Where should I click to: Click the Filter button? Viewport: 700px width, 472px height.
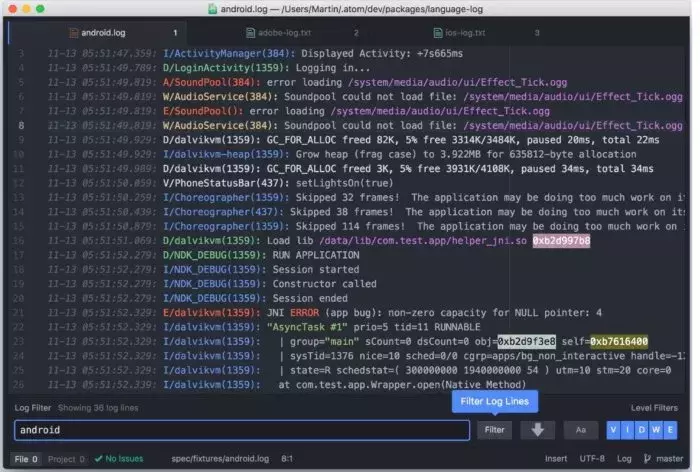(x=494, y=430)
